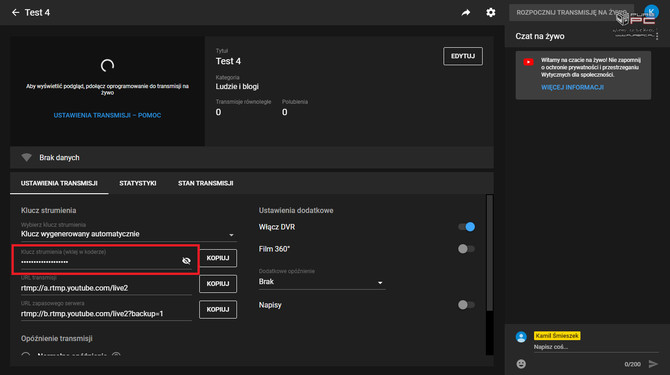Open live chat three-dot options menu
The image size is (670, 375).
pyautogui.click(x=657, y=36)
